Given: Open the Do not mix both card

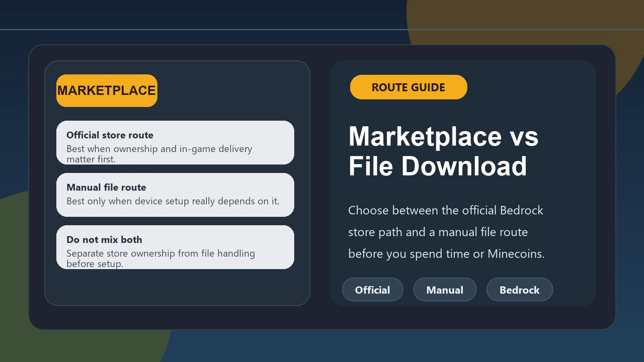Looking at the screenshot, I should point(175,247).
